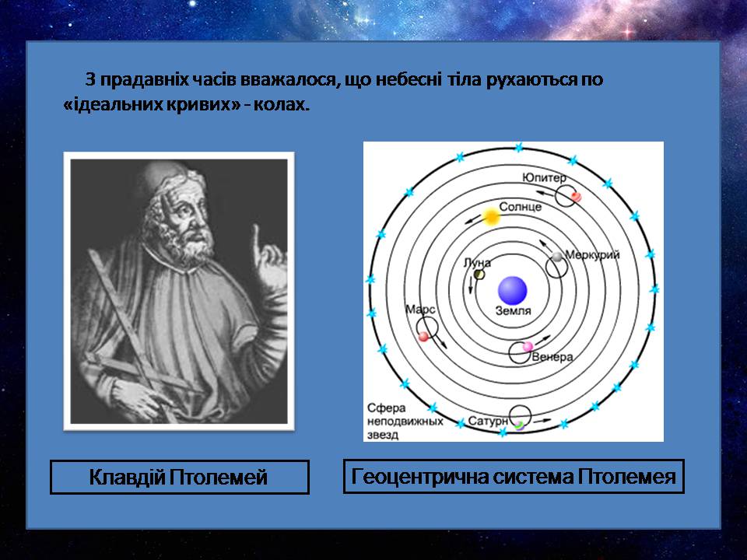Click the Клавдій Птолемей caption box
This screenshot has width=747, height=560.
click(x=179, y=477)
